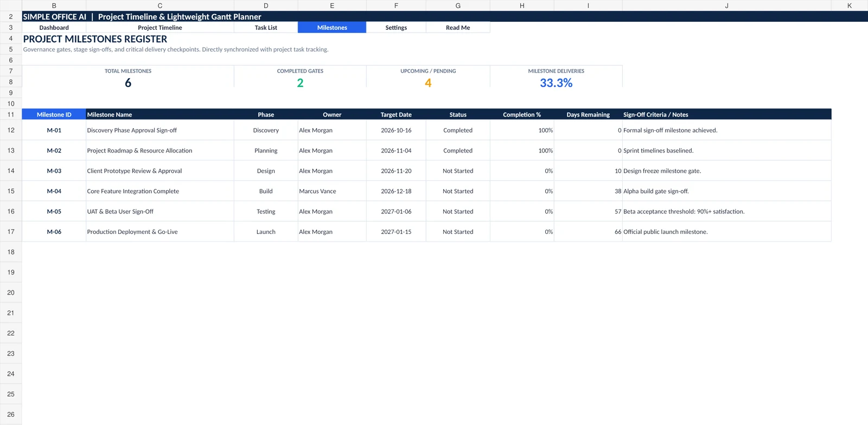Select target date 2027-01-15
Image resolution: width=868 pixels, height=425 pixels.
(x=396, y=232)
